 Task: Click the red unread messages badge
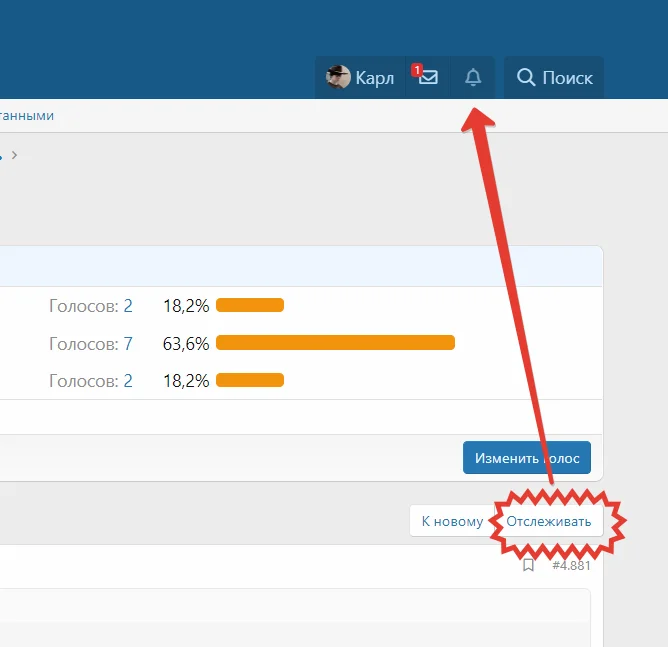click(x=416, y=69)
